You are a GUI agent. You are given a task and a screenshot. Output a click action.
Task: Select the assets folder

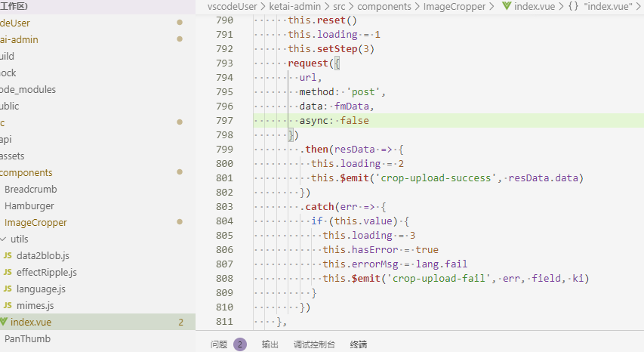[x=12, y=156]
